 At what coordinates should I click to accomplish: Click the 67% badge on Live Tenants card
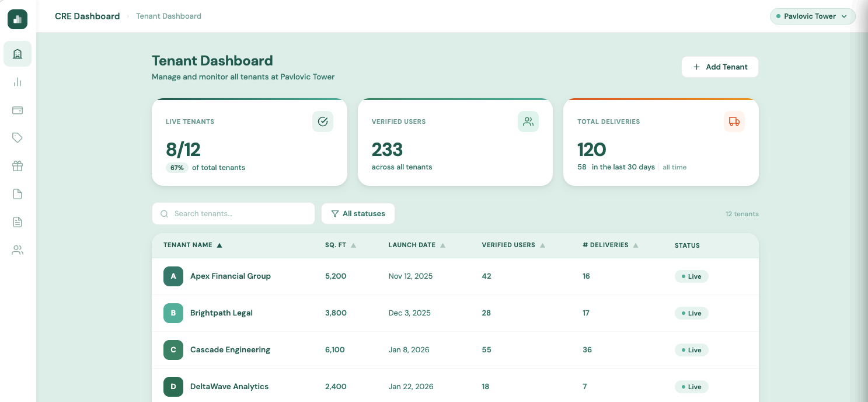[177, 168]
